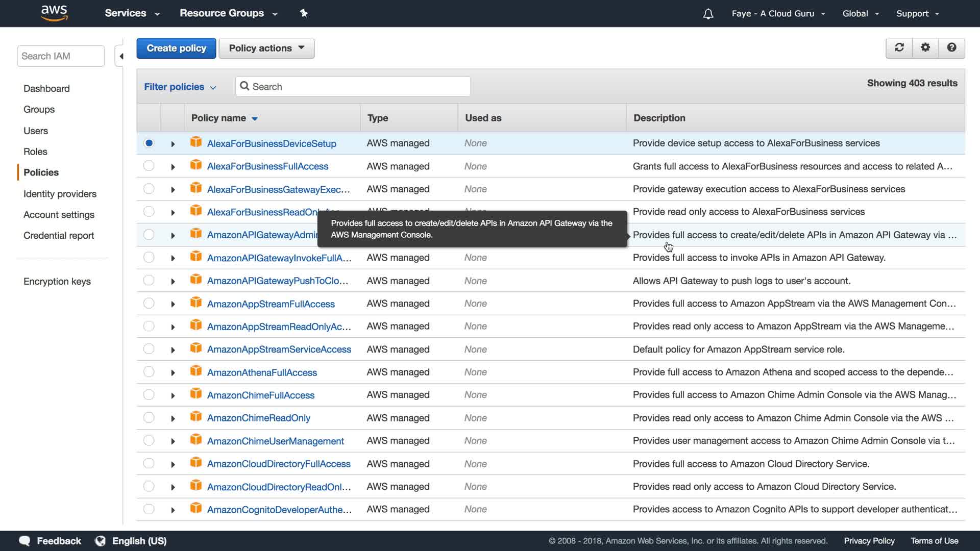The height and width of the screenshot is (551, 980).
Task: Expand the AmazonAppStreamFullAccess policy row
Action: pyautogui.click(x=173, y=304)
